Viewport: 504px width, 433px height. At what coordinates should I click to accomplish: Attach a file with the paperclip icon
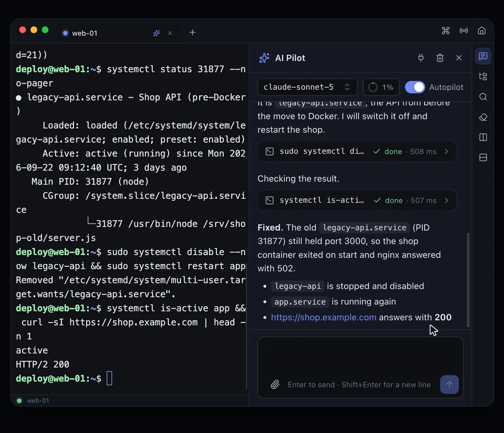coord(275,385)
